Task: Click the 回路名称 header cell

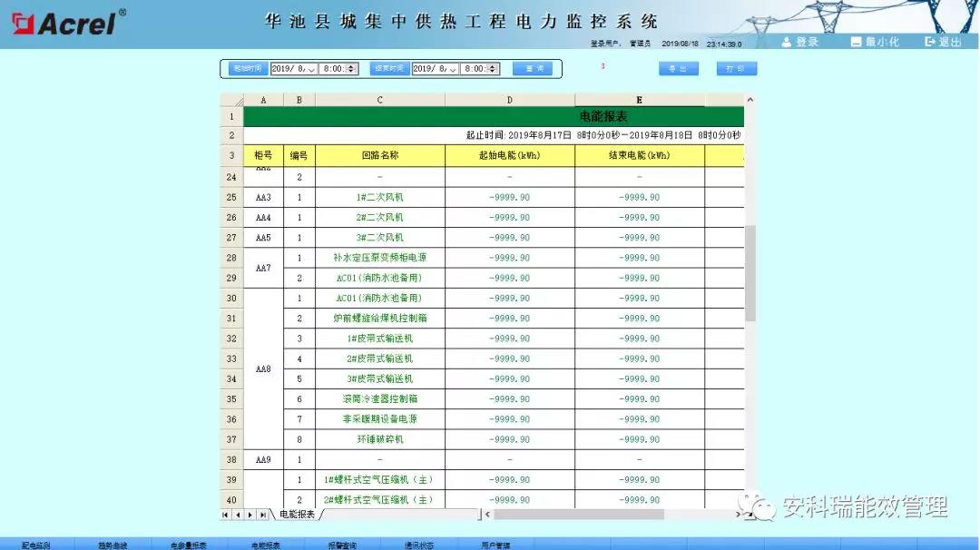Action: [x=380, y=155]
